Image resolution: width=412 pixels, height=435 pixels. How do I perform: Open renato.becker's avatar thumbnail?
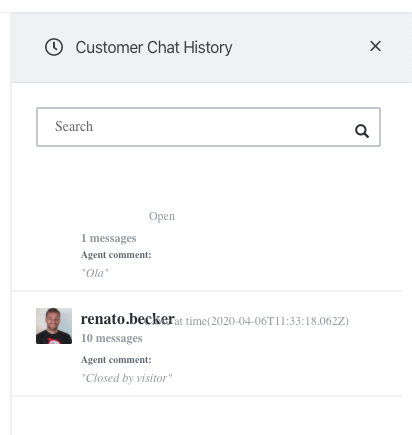pyautogui.click(x=54, y=326)
